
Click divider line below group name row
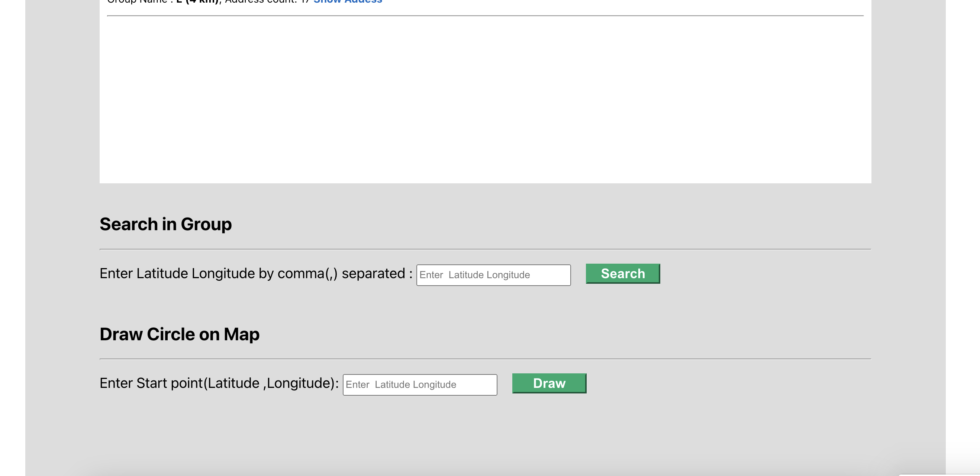(x=485, y=16)
